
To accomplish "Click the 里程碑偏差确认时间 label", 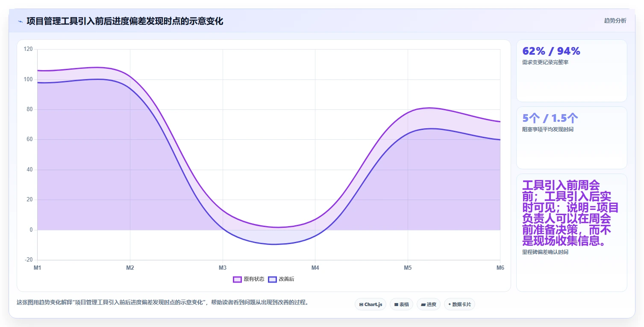I will click(x=545, y=252).
